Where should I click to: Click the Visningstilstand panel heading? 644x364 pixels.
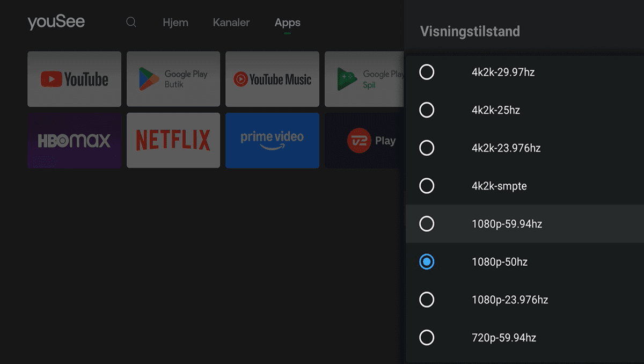tap(470, 31)
